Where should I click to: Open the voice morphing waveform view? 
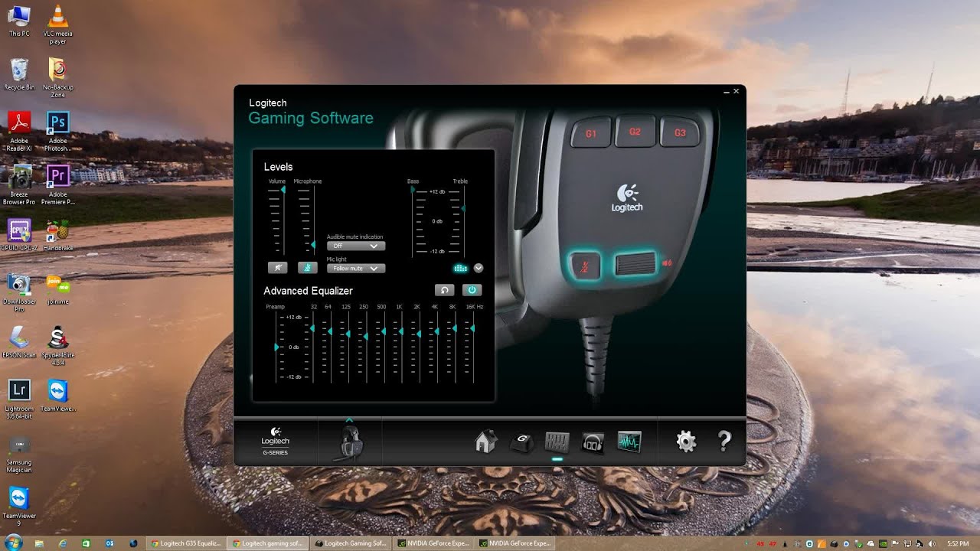pos(629,442)
